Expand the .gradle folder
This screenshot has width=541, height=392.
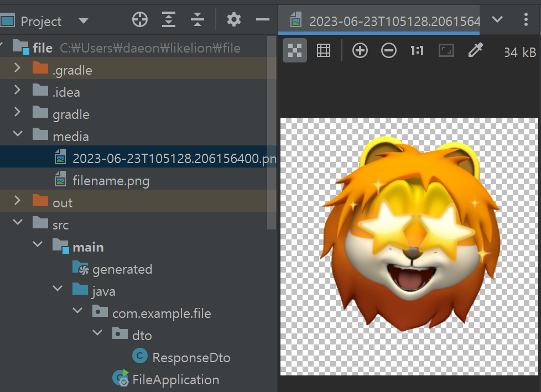[x=17, y=68]
